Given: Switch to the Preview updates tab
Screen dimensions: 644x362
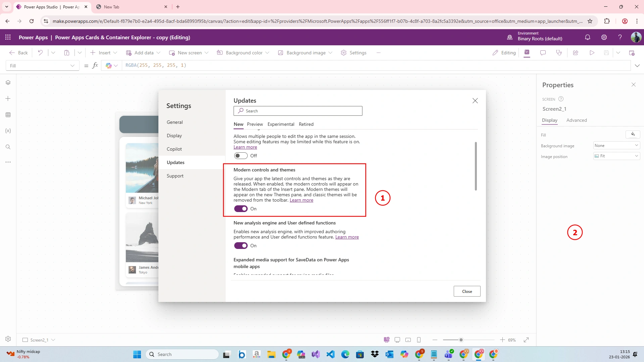Looking at the screenshot, I should click(255, 124).
